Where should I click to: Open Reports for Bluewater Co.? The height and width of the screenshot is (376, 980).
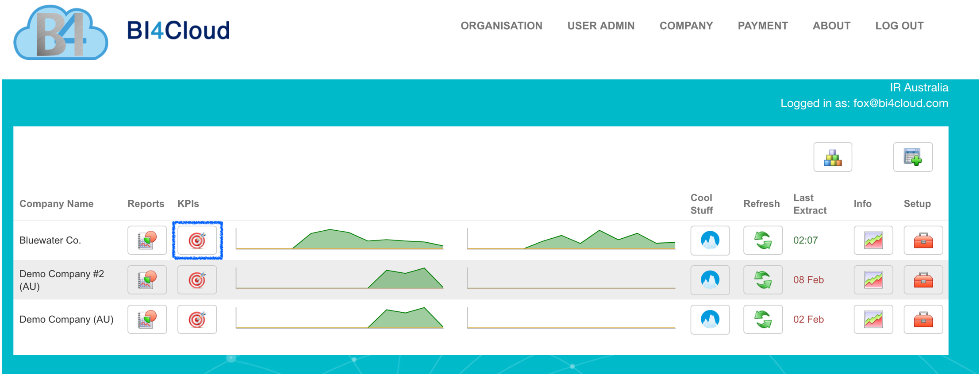pos(147,240)
